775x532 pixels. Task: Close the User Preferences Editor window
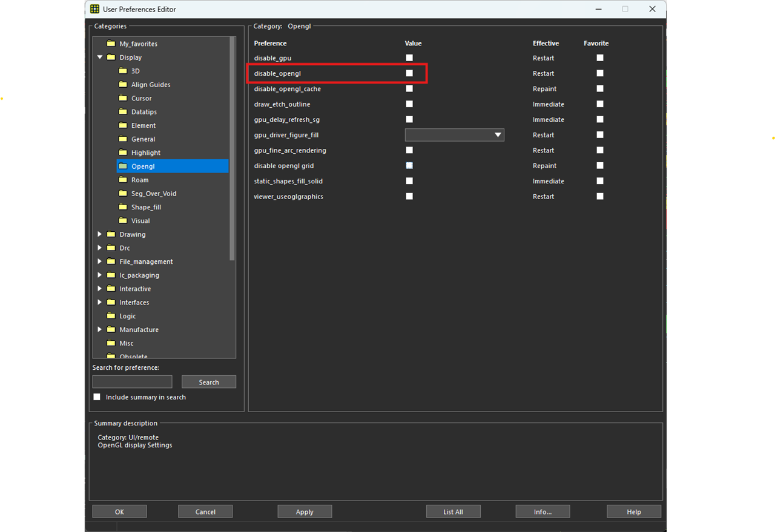[652, 9]
